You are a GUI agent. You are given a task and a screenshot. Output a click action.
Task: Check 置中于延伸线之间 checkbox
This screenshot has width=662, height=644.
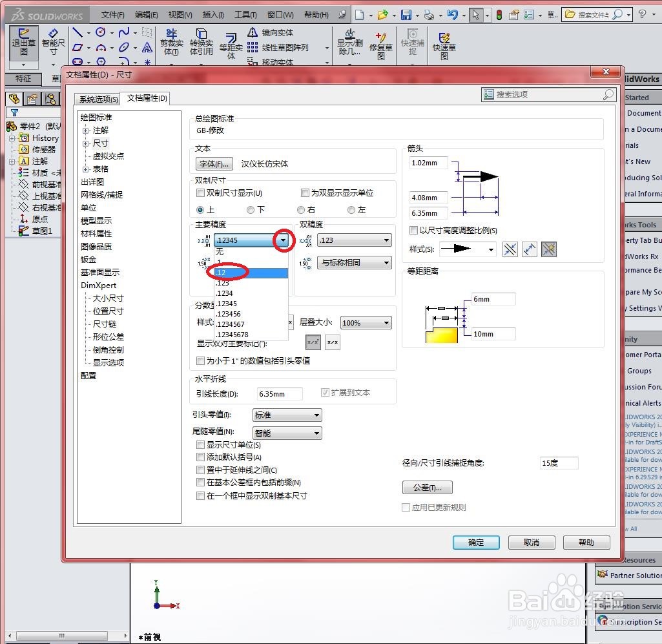coord(201,470)
